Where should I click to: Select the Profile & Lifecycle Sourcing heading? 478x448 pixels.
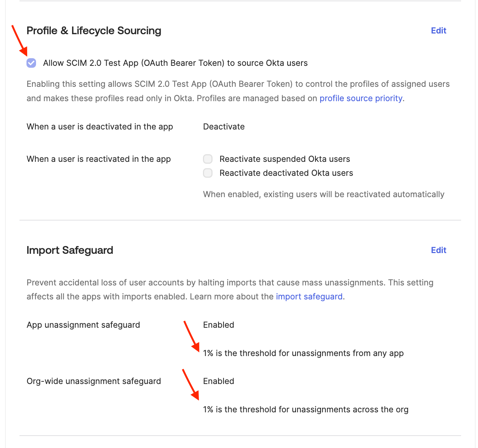click(x=94, y=31)
